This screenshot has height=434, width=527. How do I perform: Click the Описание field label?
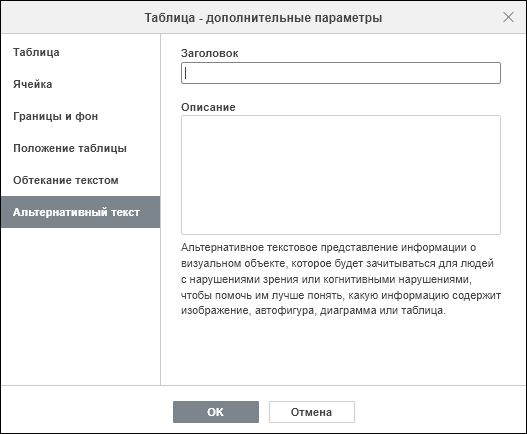(208, 107)
